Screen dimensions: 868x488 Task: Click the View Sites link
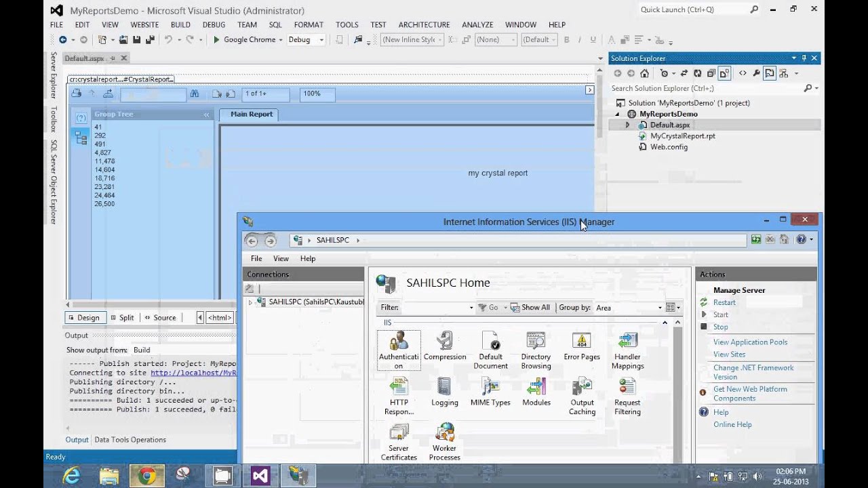[729, 354]
